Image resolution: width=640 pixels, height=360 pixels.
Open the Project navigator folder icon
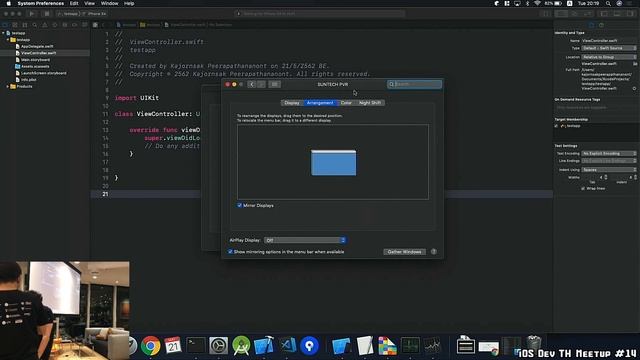click(5, 25)
